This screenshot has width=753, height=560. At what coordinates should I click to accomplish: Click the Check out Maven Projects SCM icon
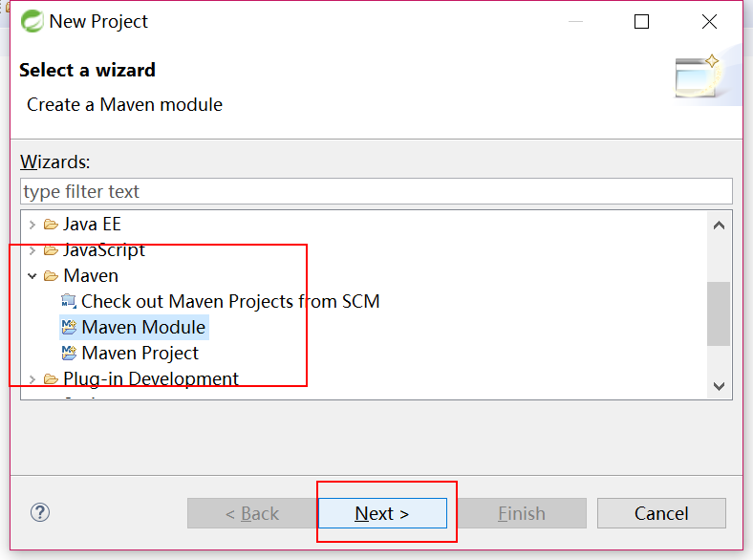click(69, 301)
